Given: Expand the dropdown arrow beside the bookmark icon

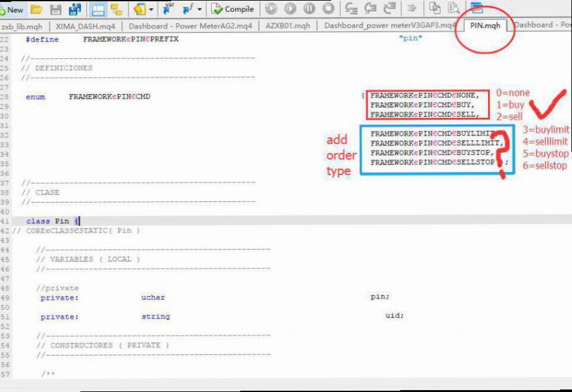Looking at the screenshot, I should 151,9.
